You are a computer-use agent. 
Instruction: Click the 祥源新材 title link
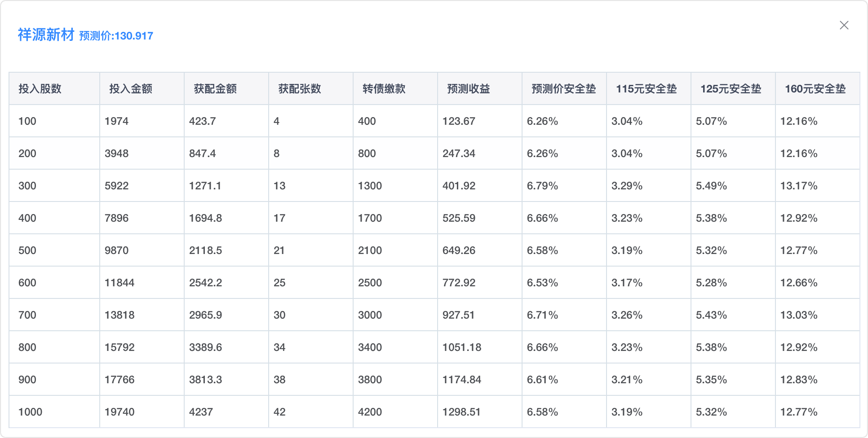coord(46,35)
